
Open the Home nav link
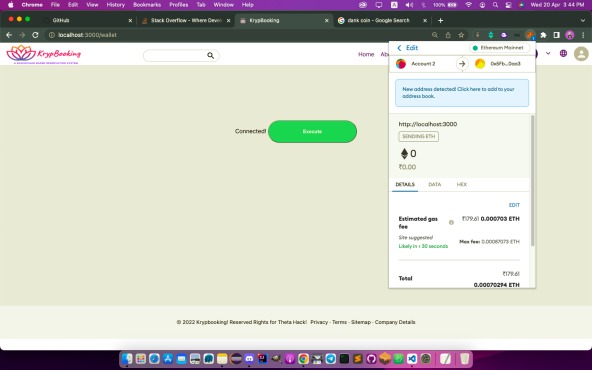[x=366, y=54]
